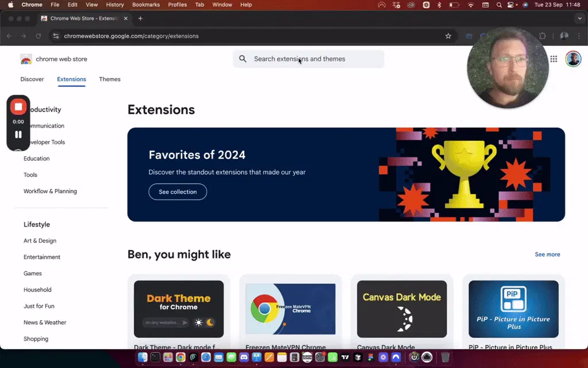This screenshot has width=588, height=368.
Task: Click the Favorites of 2024 trophy banner image
Action: click(464, 175)
